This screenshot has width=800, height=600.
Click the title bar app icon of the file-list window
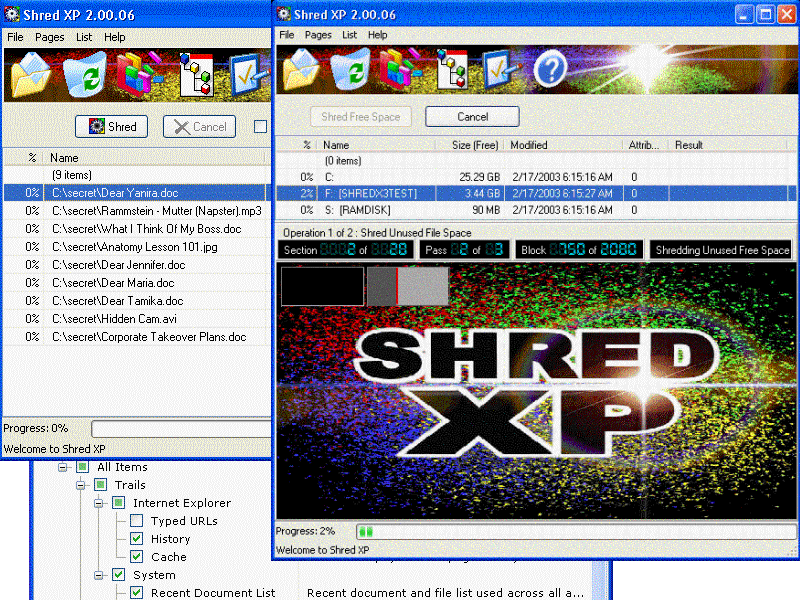tap(12, 14)
